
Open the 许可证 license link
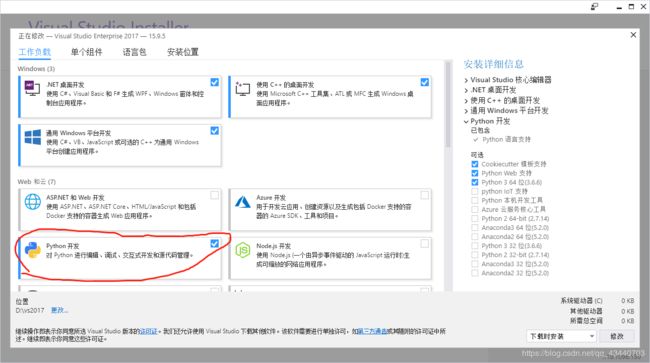(148, 331)
